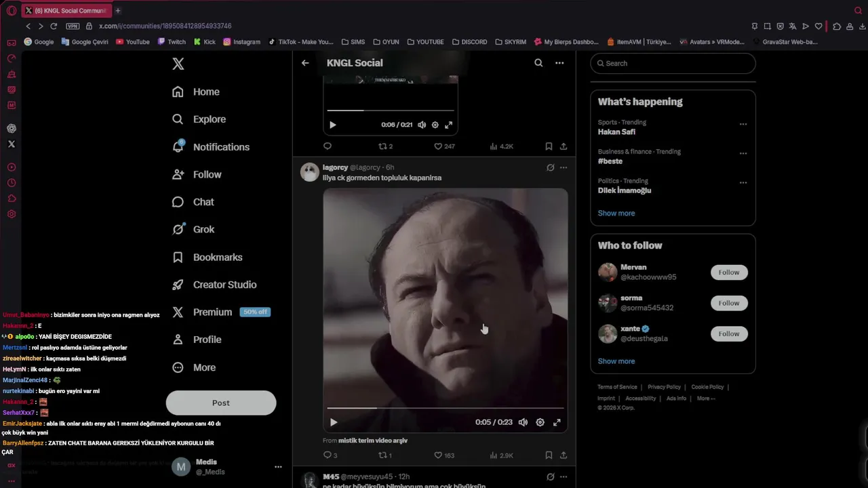
Task: Enter fullscreen on the 0:06 / 0:21 video
Action: [448, 125]
